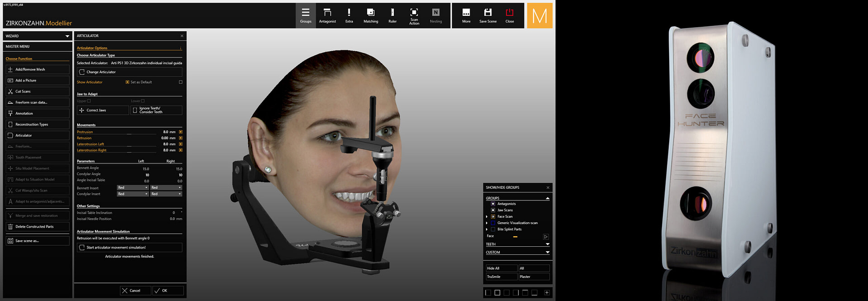Click the Change Articulator button
The image size is (868, 301).
[x=129, y=72]
